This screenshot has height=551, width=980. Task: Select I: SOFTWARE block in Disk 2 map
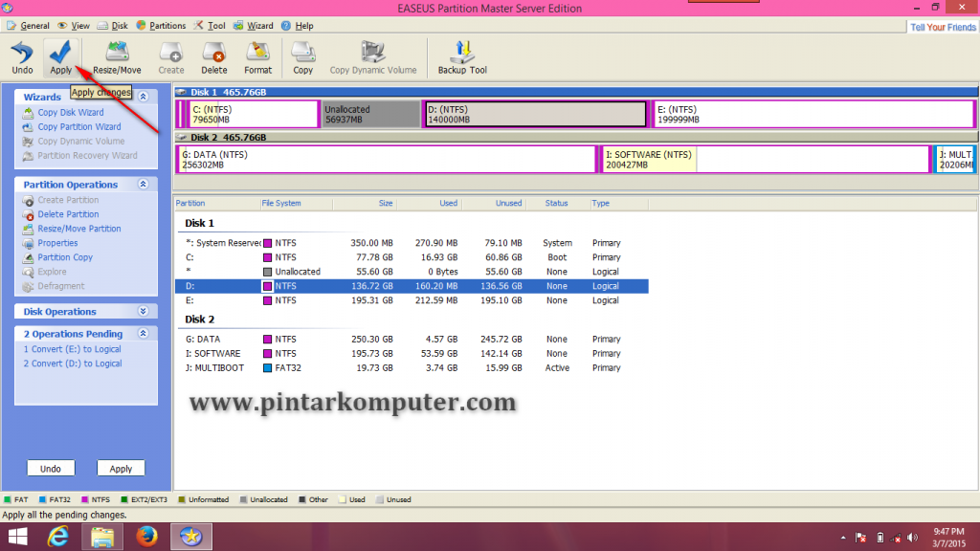click(x=766, y=160)
